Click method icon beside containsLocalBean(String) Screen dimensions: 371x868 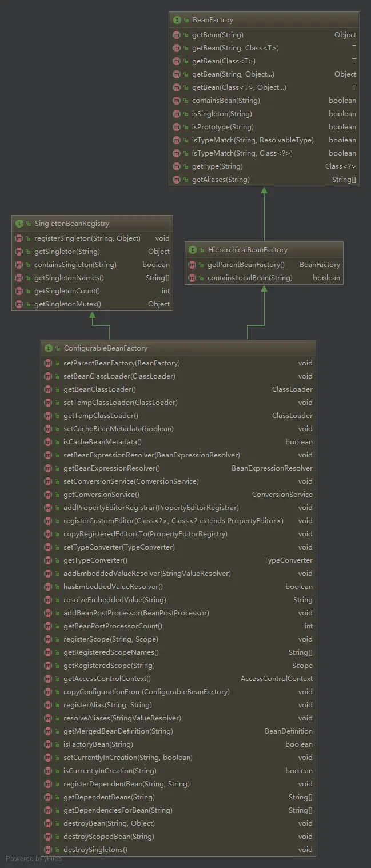[x=192, y=278]
